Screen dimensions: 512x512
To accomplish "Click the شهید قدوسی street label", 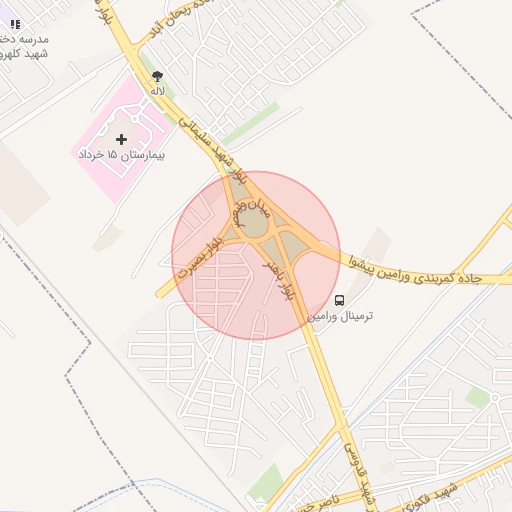I will tap(361, 474).
